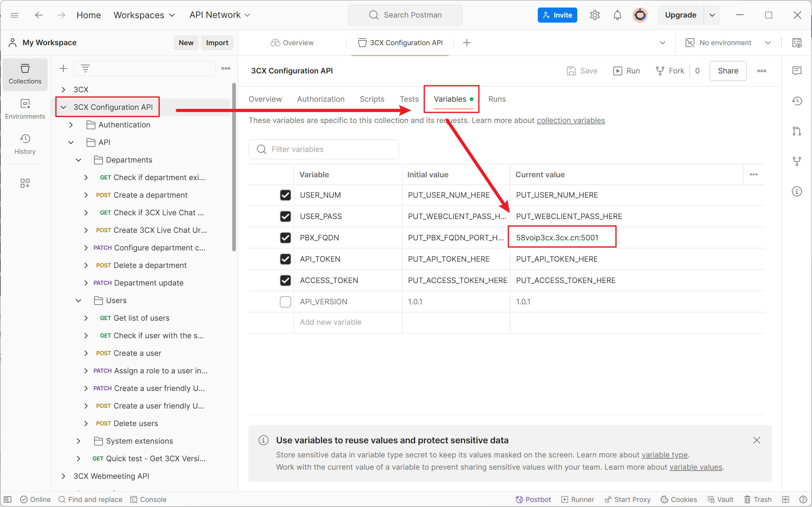The width and height of the screenshot is (812, 507).
Task: Run the collection
Action: click(626, 71)
